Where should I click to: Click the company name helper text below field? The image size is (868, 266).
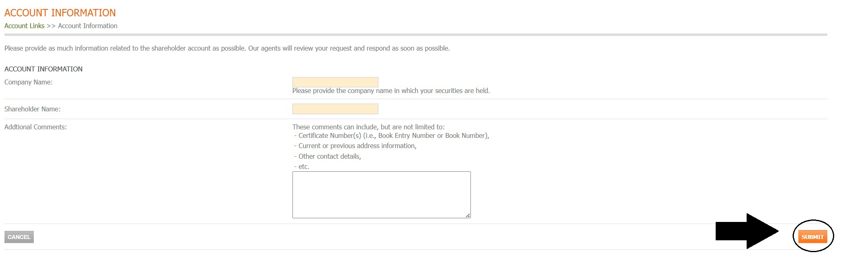tap(391, 91)
